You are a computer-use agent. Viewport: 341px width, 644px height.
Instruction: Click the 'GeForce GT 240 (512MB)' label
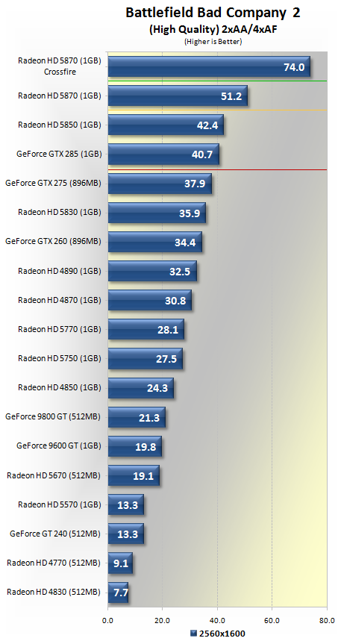pyautogui.click(x=55, y=534)
